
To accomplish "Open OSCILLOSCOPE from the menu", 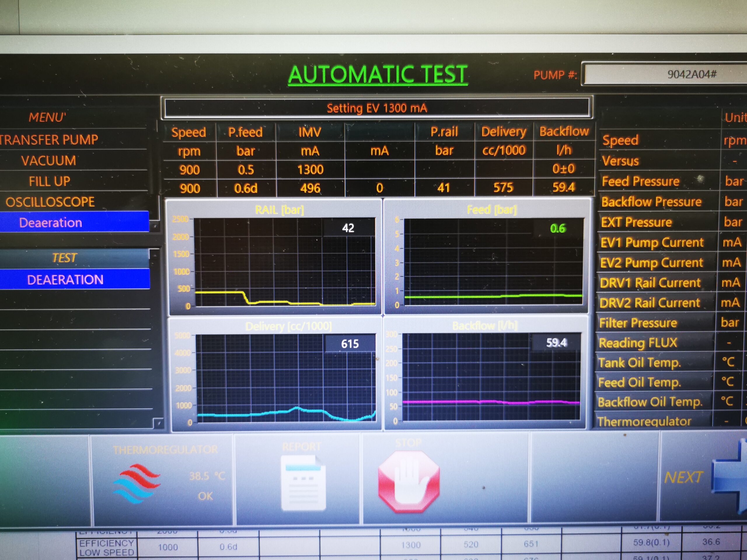I will pos(50,202).
